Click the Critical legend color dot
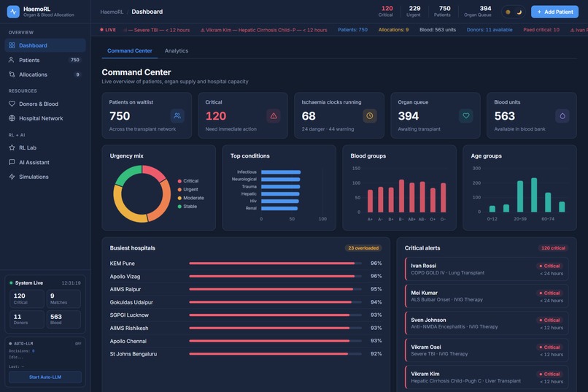The height and width of the screenshot is (392, 588). pyautogui.click(x=179, y=181)
